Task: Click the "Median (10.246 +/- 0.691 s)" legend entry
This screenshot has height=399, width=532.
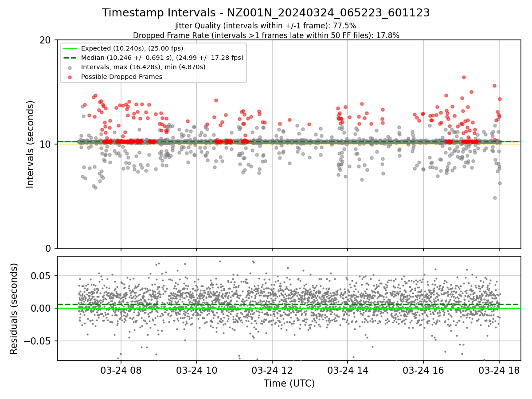Action: click(x=162, y=58)
